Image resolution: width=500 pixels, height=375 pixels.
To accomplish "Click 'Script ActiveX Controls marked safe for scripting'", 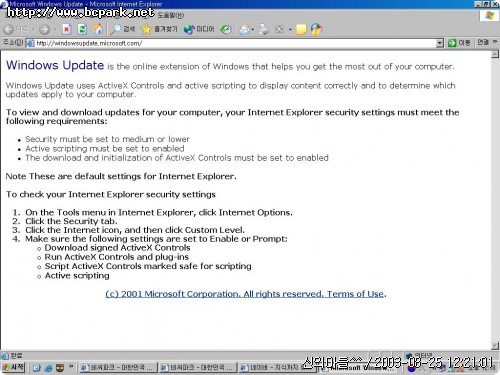I will 148,266.
